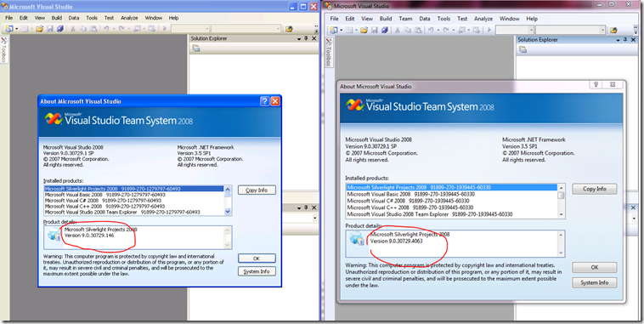644x324 pixels.
Task: Open Solution Configurations combo box, right window
Action: click(x=515, y=30)
